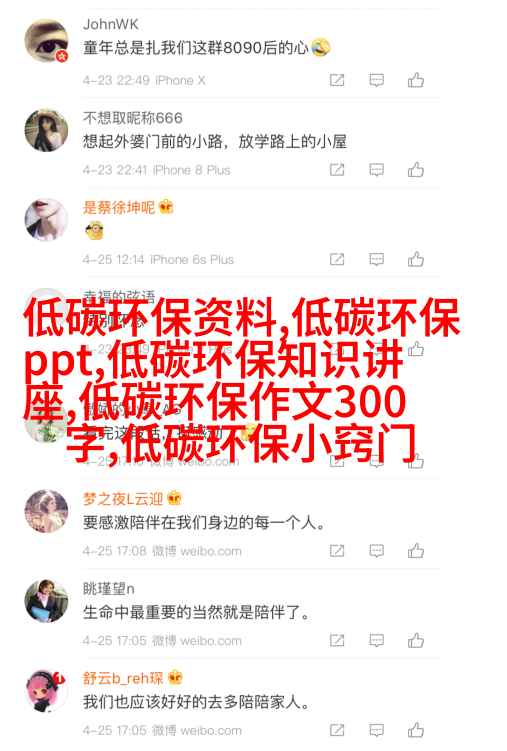
Task: Repost 是蔡徐坤呢's comment with the share icon
Action: click(337, 259)
